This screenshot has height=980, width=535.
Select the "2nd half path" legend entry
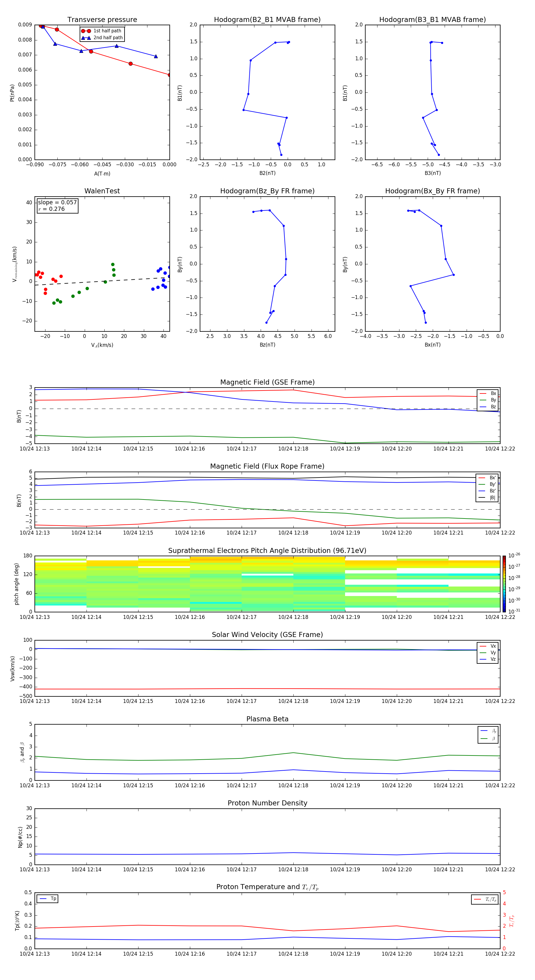pyautogui.click(x=102, y=38)
